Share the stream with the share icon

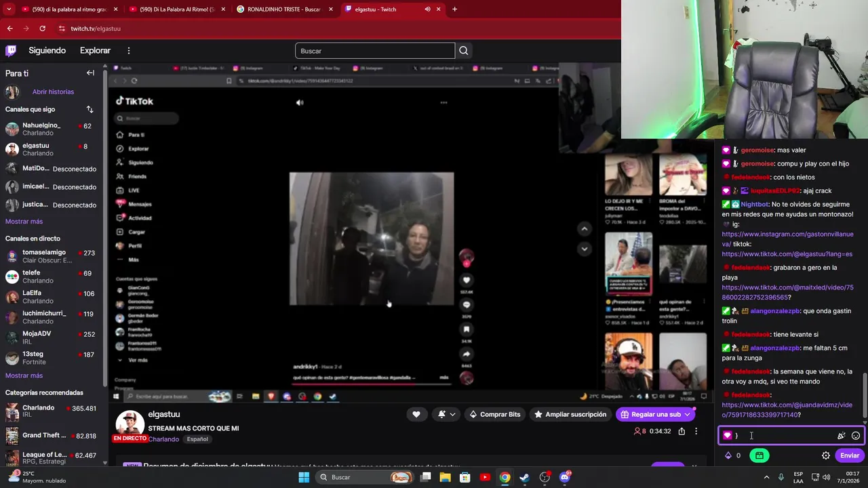point(682,431)
